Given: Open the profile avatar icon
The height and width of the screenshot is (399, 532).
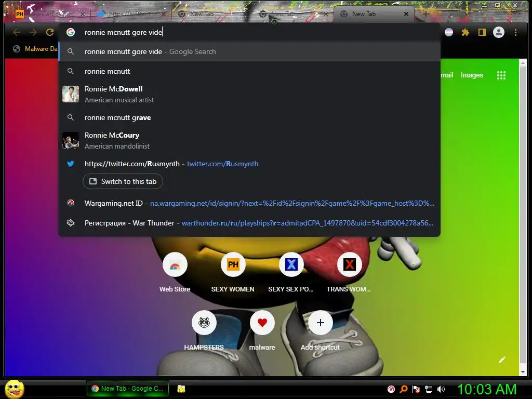Looking at the screenshot, I should [x=499, y=32].
